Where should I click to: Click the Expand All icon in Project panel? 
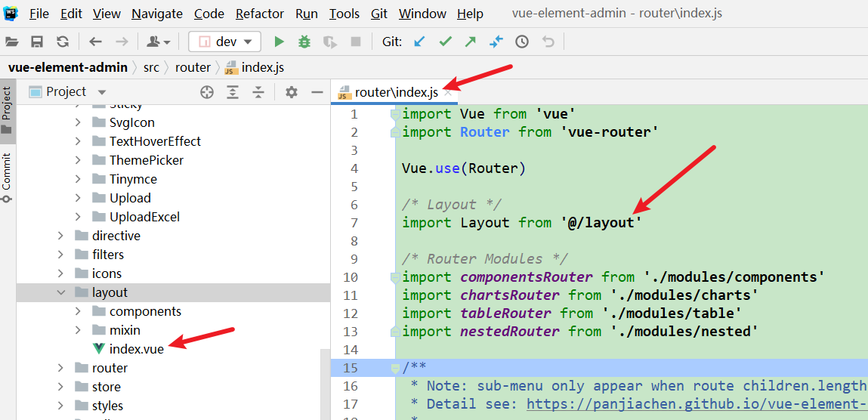coord(233,92)
